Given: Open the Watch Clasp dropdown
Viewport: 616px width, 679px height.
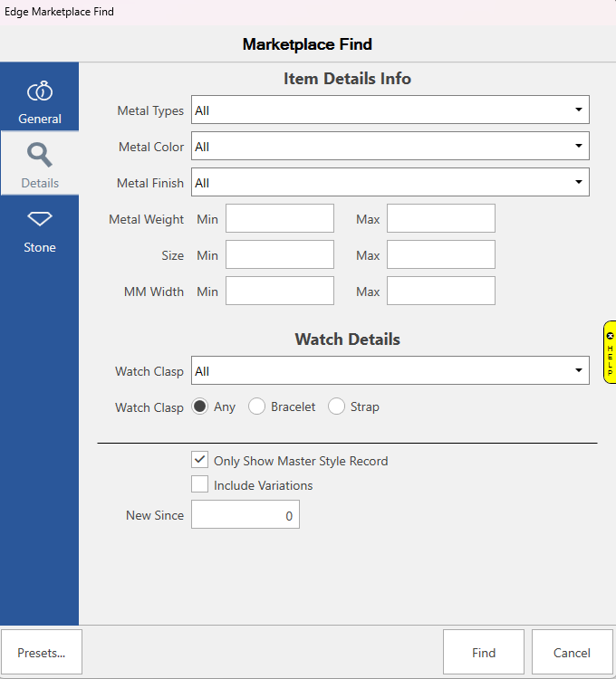Looking at the screenshot, I should pyautogui.click(x=390, y=371).
